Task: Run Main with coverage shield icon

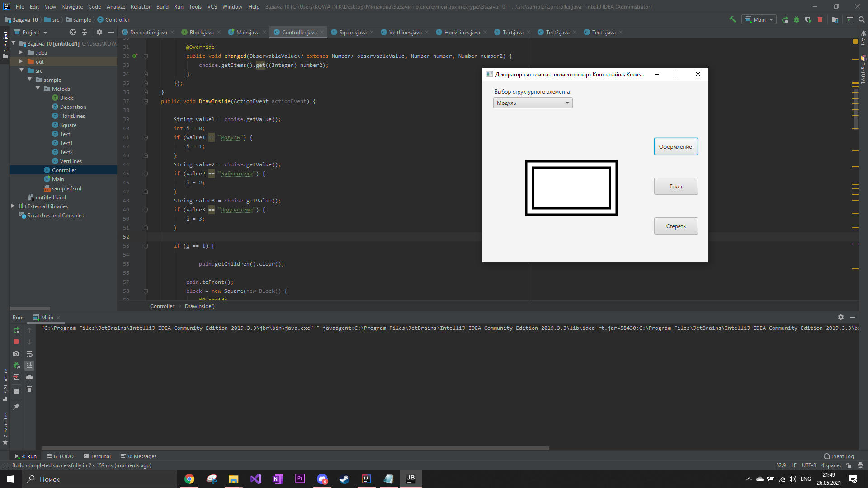Action: pos(808,20)
